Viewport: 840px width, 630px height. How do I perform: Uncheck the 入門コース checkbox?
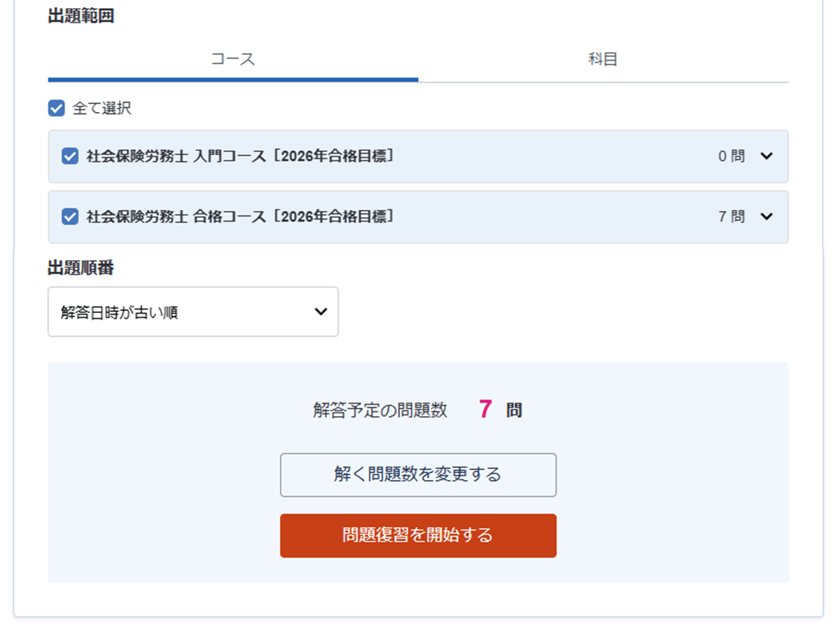pos(70,156)
